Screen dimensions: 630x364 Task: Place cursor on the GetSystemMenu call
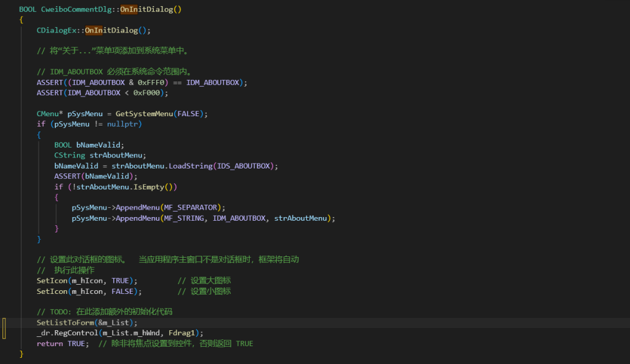(144, 114)
